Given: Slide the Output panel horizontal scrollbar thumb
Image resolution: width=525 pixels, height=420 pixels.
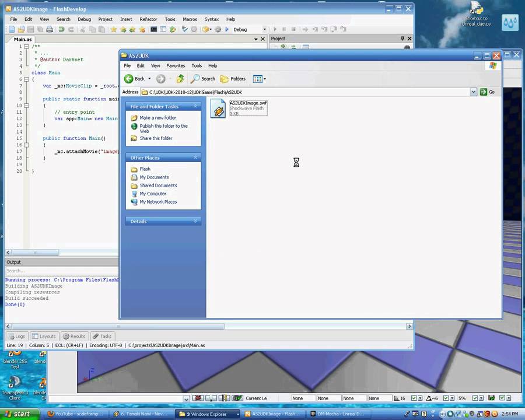Looking at the screenshot, I should pos(118,326).
